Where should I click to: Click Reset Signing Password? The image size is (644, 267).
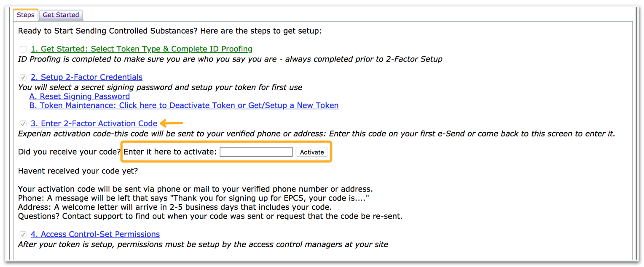pyautogui.click(x=79, y=96)
